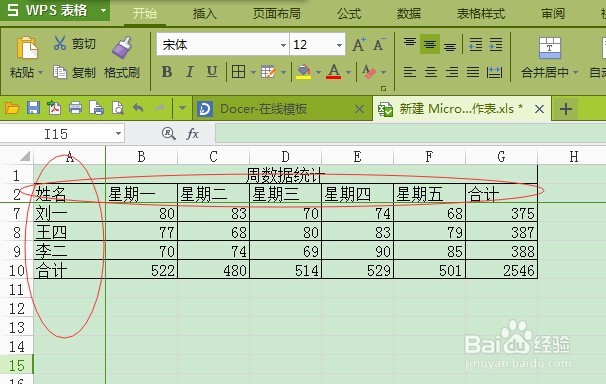Print the document with printer icon
Viewport: 606px width, 384px height.
(x=75, y=108)
